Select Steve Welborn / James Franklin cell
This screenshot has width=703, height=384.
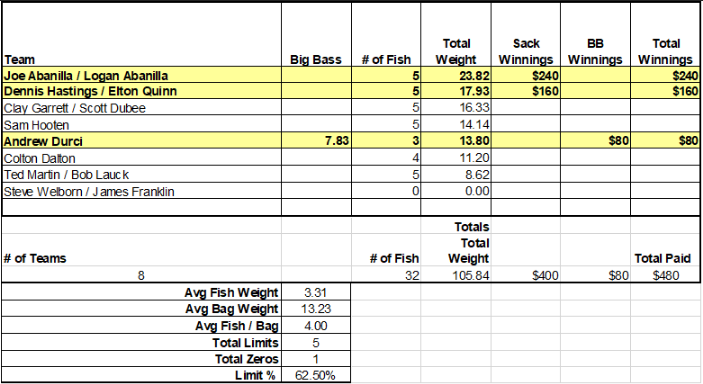tap(142, 192)
